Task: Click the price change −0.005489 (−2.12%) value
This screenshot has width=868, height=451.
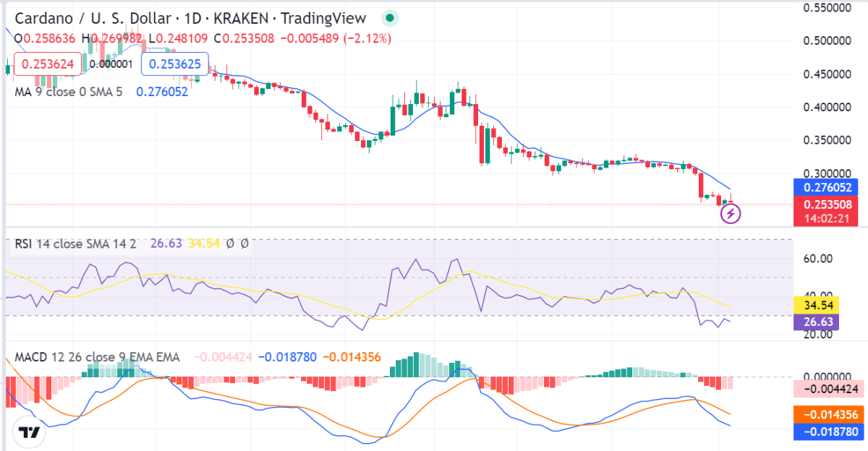Action: coord(335,38)
